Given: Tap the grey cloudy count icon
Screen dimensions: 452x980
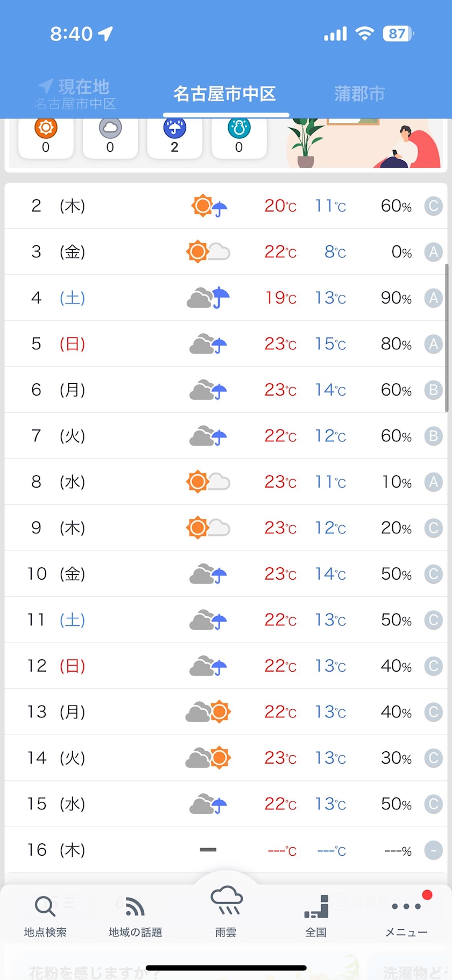Looking at the screenshot, I should pyautogui.click(x=110, y=128).
